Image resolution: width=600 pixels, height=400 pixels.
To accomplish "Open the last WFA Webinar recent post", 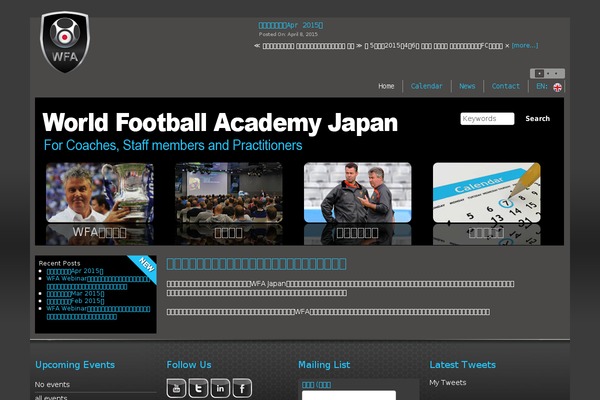I will tap(98, 312).
